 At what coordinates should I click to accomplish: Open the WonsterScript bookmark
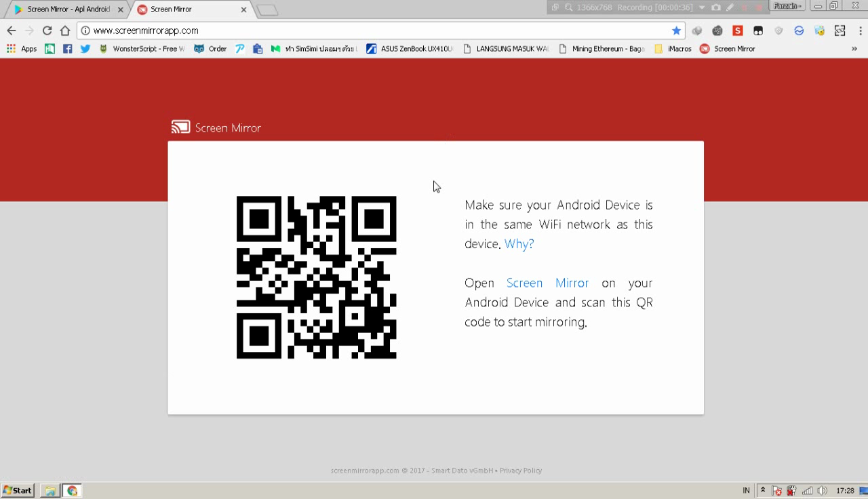142,49
